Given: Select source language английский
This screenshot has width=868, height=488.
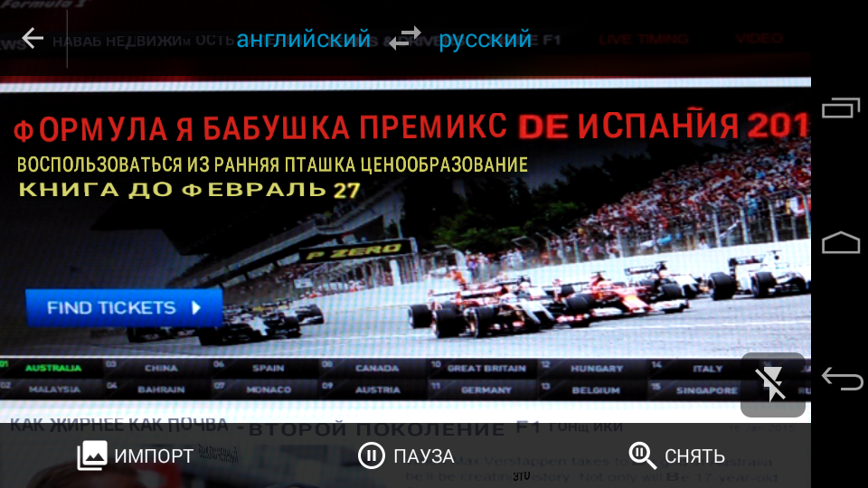Looking at the screenshot, I should [304, 40].
